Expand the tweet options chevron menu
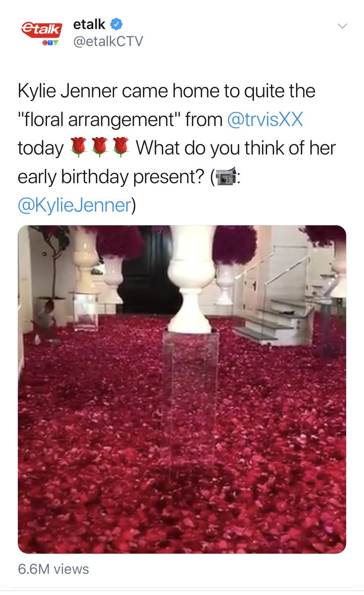 (x=342, y=25)
